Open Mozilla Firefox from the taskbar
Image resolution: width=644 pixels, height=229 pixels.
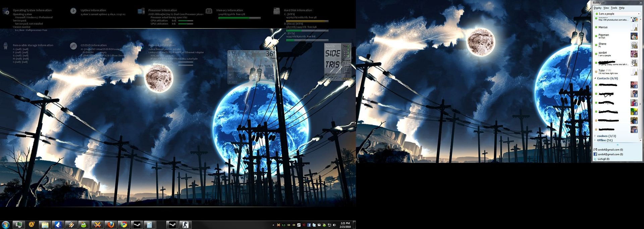click(111, 225)
